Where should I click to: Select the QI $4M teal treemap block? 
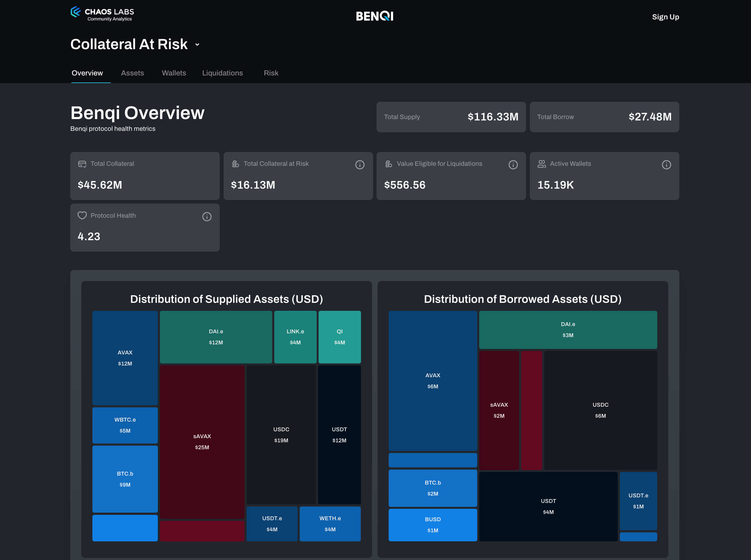(339, 337)
